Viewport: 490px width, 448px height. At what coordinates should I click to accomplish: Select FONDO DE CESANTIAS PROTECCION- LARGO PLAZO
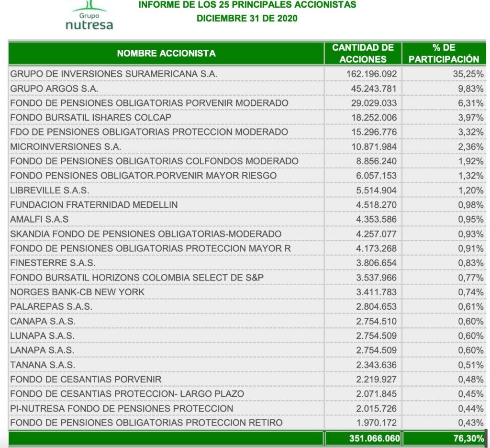(127, 394)
